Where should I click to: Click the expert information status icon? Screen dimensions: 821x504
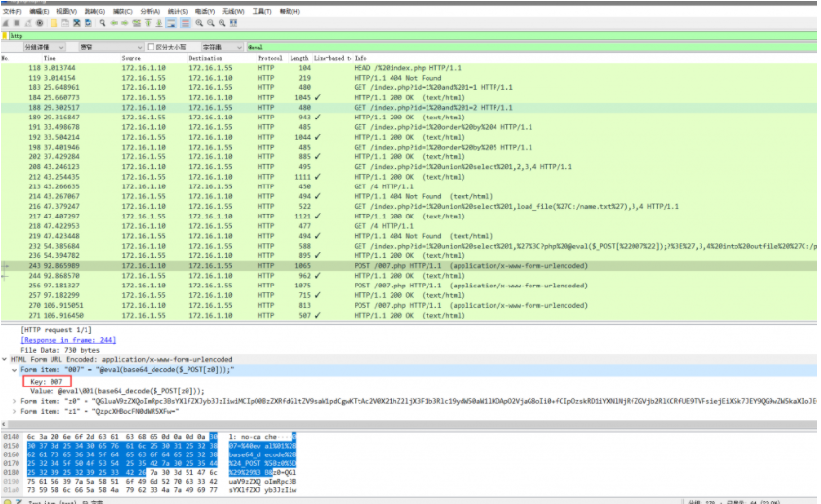(8, 501)
